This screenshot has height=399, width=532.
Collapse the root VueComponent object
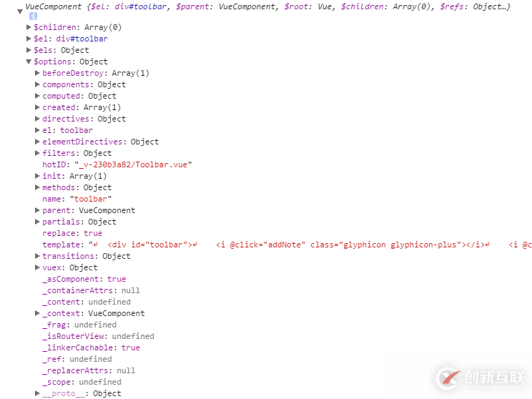(20, 11)
